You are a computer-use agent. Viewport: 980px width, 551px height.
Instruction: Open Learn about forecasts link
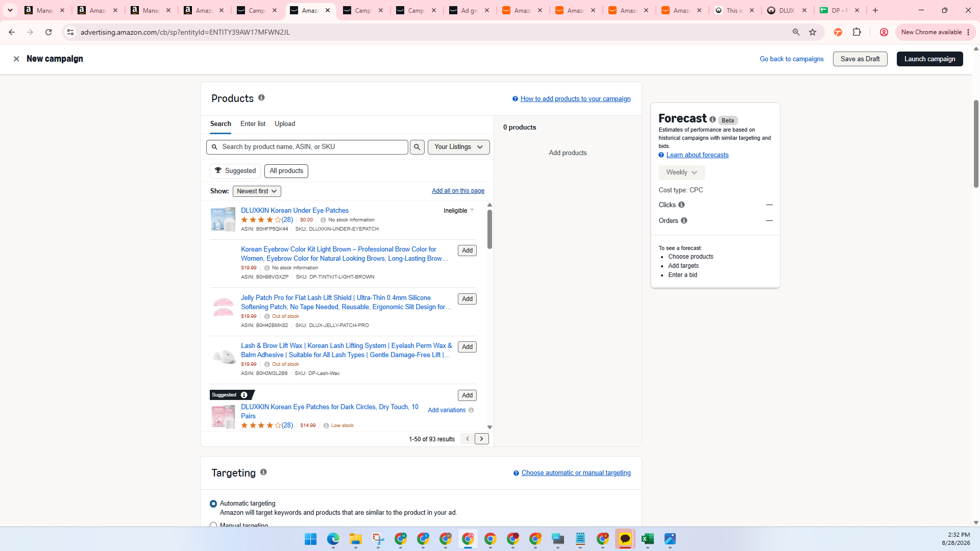point(697,155)
